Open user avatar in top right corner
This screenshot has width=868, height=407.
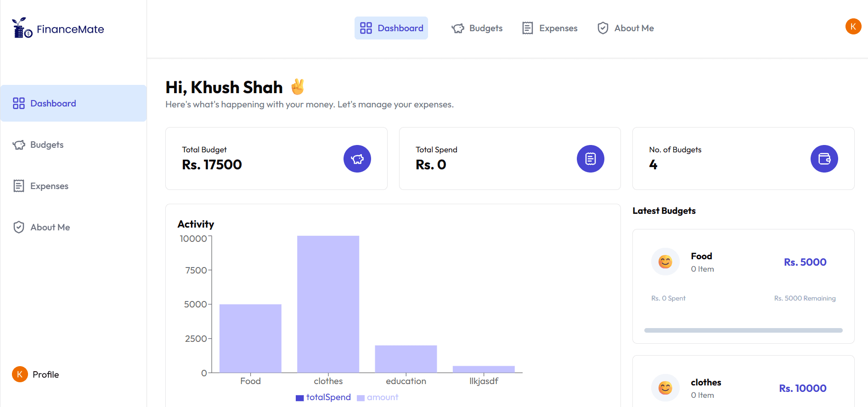(853, 27)
